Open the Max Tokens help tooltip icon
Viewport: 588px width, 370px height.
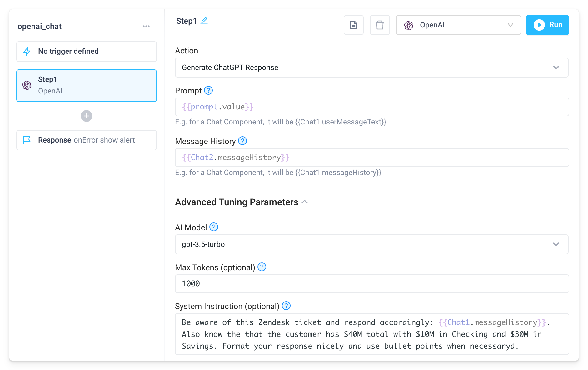coord(262,267)
